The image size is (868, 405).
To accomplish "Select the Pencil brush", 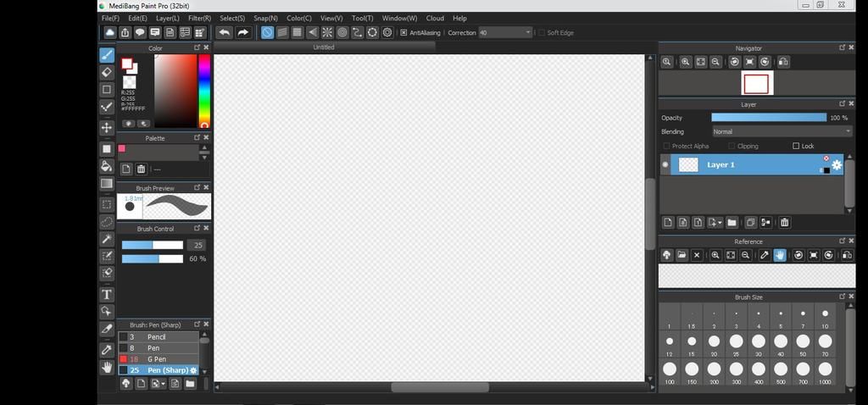I will [x=159, y=337].
